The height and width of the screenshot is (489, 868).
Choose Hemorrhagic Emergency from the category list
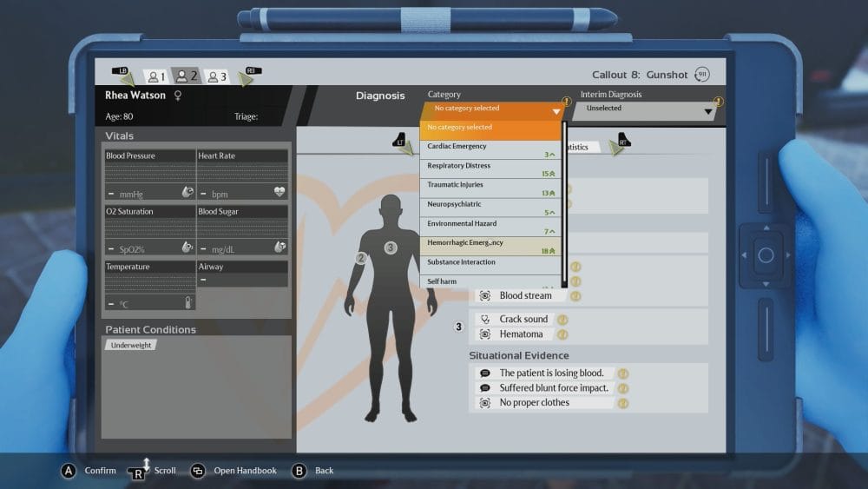click(x=491, y=246)
